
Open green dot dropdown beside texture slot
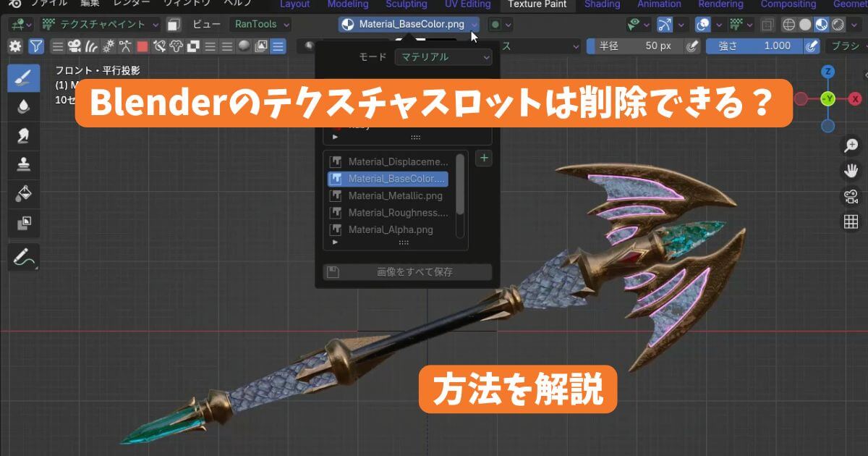[500, 25]
